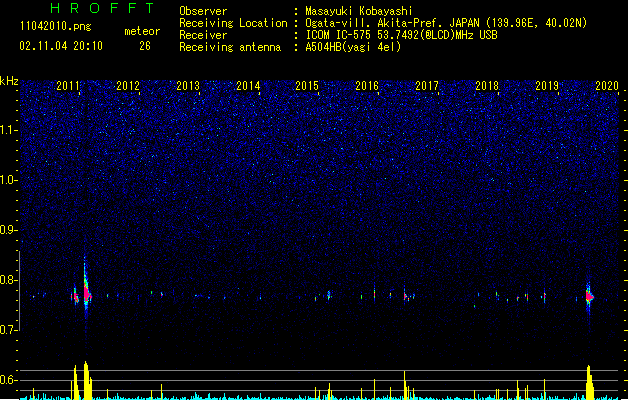This screenshot has height=400, width=629.
Task: Click the 2017 time marker
Action: [x=427, y=85]
